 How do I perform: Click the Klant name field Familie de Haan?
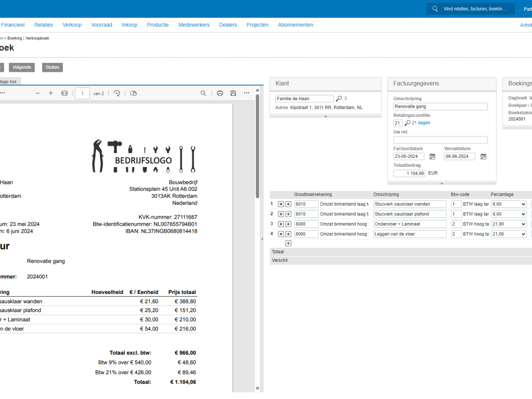(305, 98)
